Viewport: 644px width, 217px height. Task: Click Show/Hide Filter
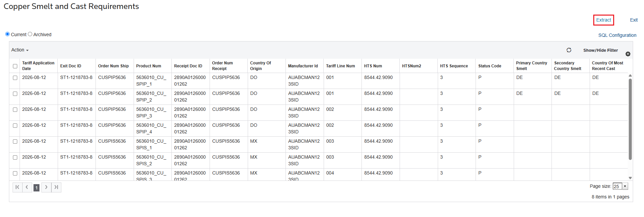[601, 50]
